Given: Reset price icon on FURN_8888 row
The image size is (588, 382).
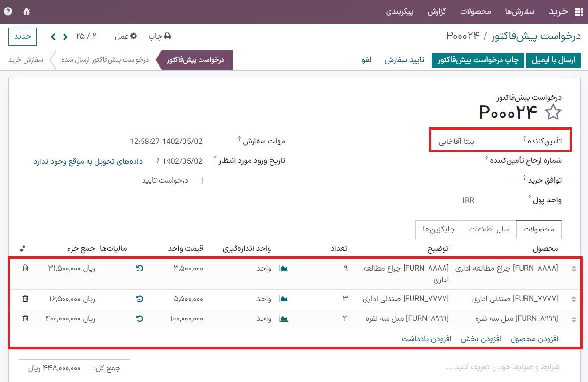Looking at the screenshot, I should (140, 268).
